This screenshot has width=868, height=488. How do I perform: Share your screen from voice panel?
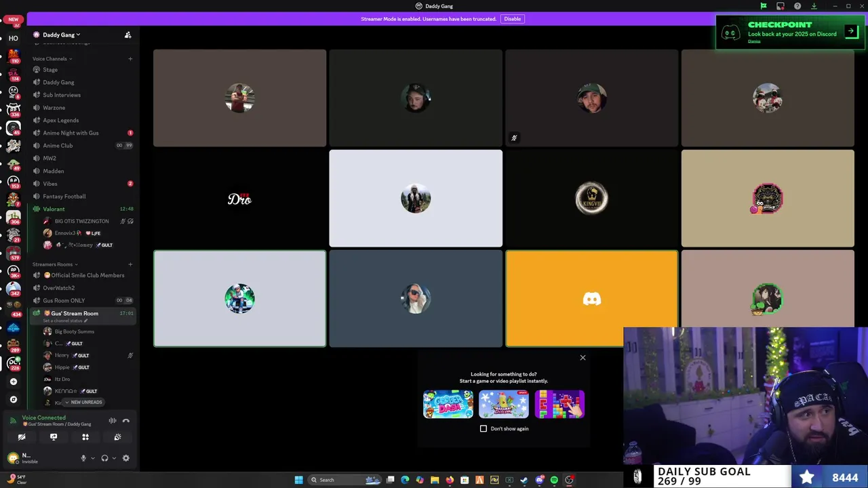(x=54, y=437)
